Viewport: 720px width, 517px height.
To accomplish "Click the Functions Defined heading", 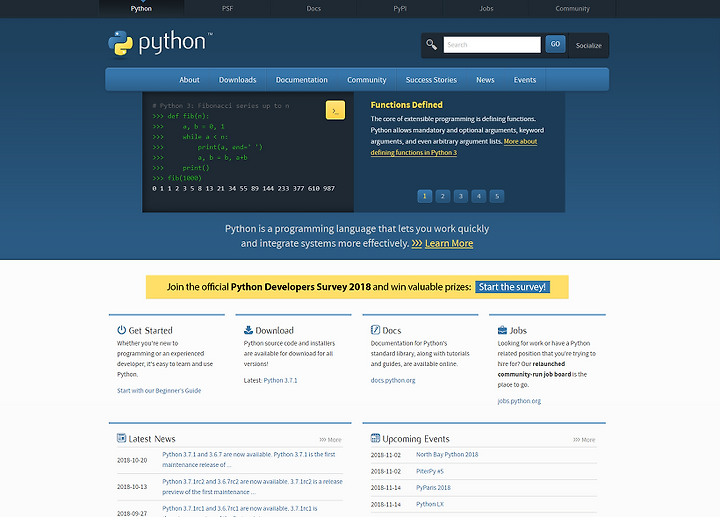I will tap(406, 105).
